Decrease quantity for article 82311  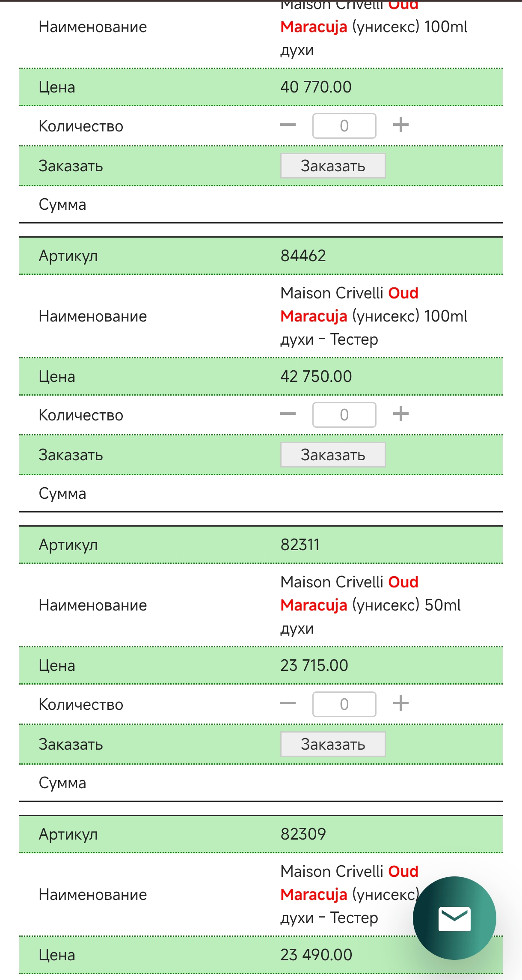coord(288,704)
